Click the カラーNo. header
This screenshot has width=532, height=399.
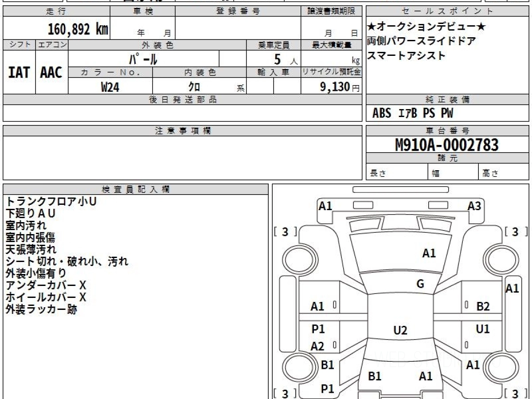coord(110,73)
